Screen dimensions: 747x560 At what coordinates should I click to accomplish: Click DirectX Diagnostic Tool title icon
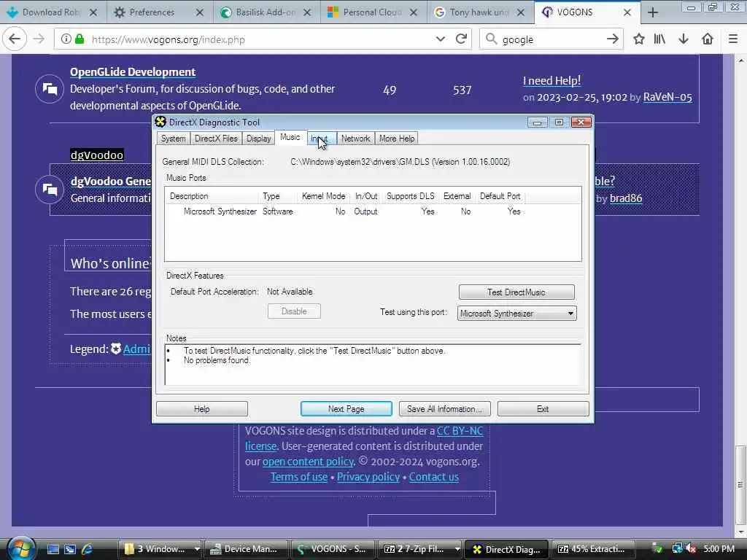point(160,122)
